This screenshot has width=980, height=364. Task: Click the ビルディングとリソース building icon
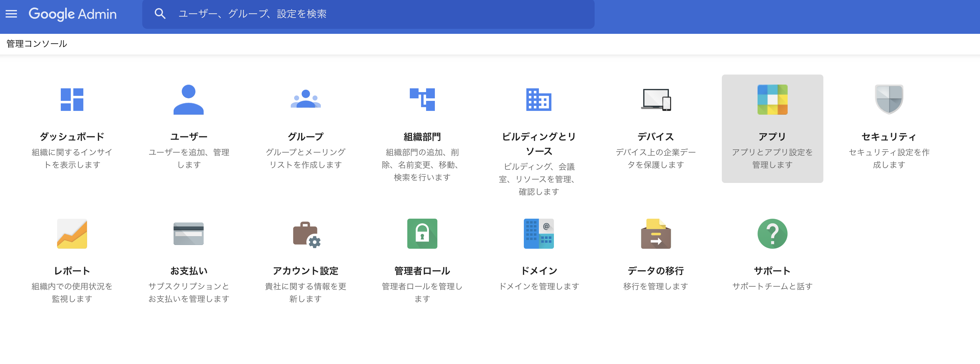[539, 100]
